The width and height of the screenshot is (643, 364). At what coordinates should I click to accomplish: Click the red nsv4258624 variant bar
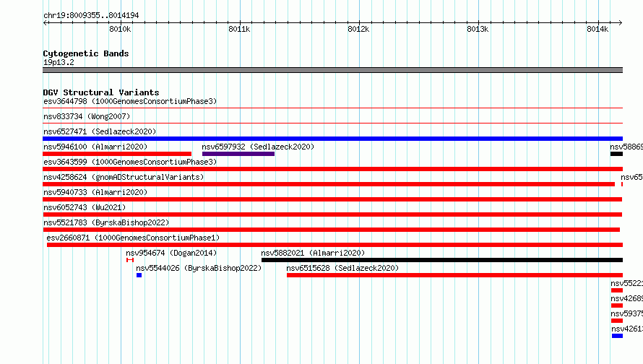tap(329, 184)
